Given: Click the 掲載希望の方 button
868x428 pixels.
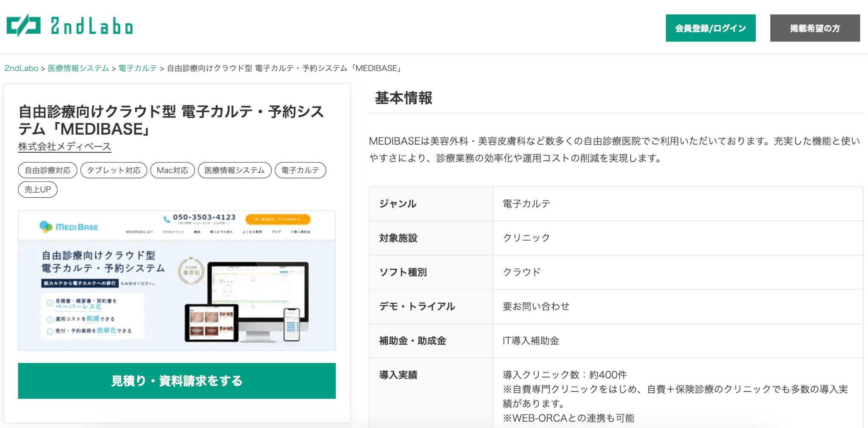Looking at the screenshot, I should click(x=815, y=28).
